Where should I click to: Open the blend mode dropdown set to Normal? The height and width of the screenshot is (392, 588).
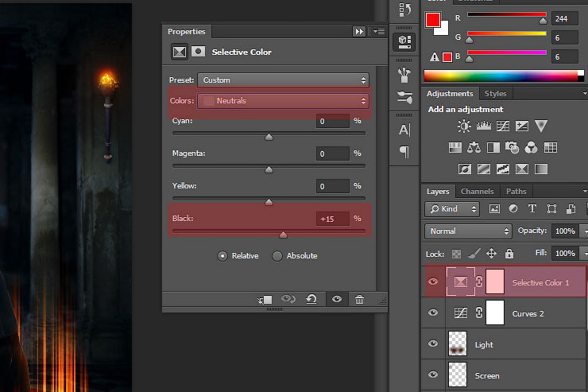tap(468, 231)
